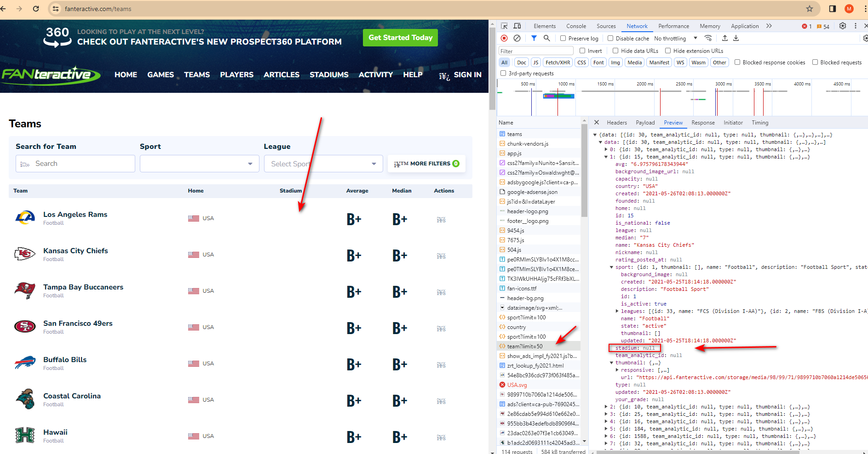Focus the network Filter input
Image resolution: width=868 pixels, height=454 pixels.
pos(536,51)
